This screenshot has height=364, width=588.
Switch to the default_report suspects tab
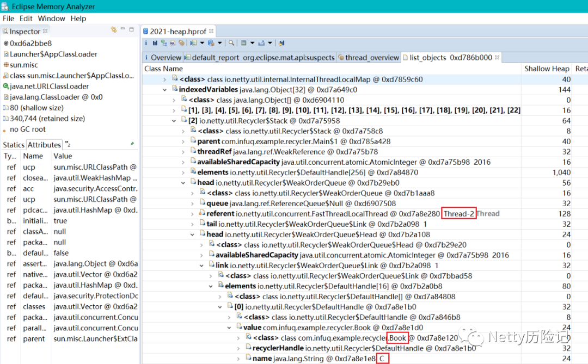coord(260,57)
